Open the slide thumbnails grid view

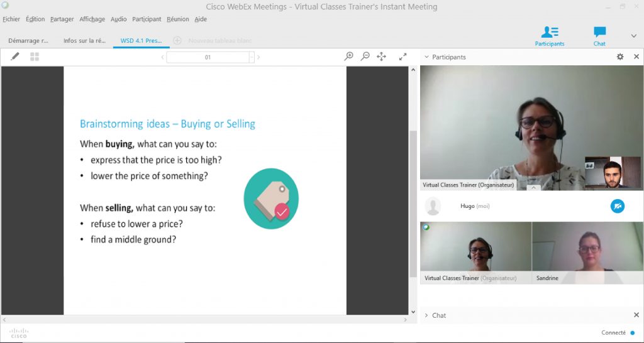(x=35, y=57)
